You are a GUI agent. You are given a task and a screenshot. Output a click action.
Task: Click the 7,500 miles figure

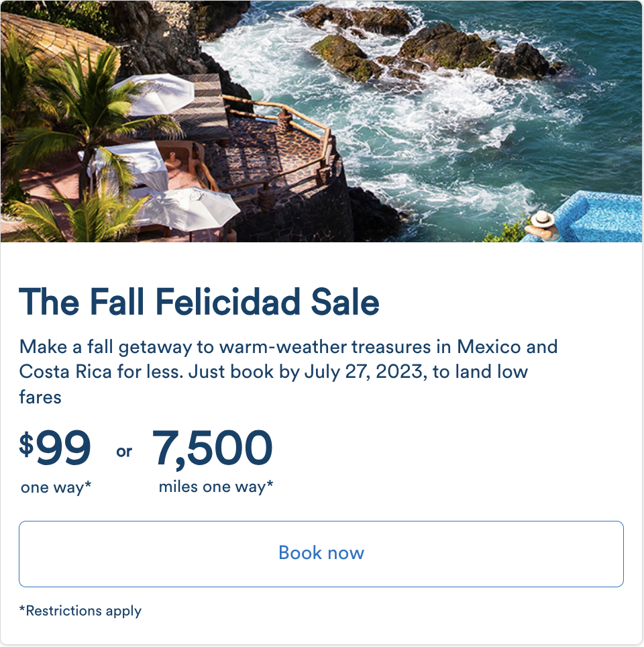pos(213,448)
